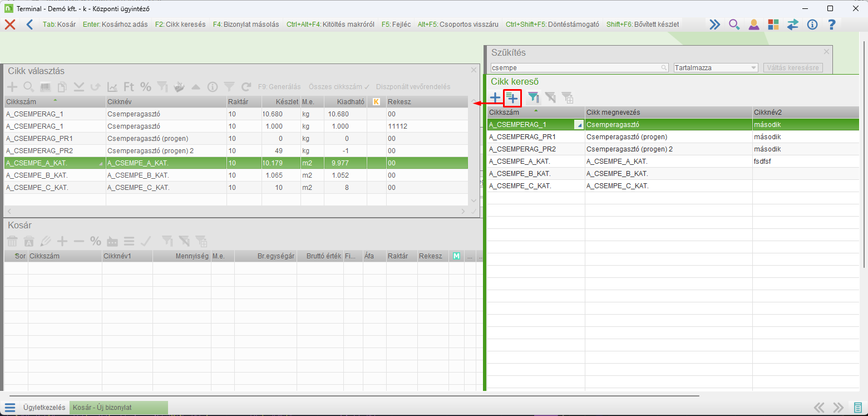868x416 pixels.
Task: Click the pencil edit icon in Kosár toolbar
Action: pos(46,241)
